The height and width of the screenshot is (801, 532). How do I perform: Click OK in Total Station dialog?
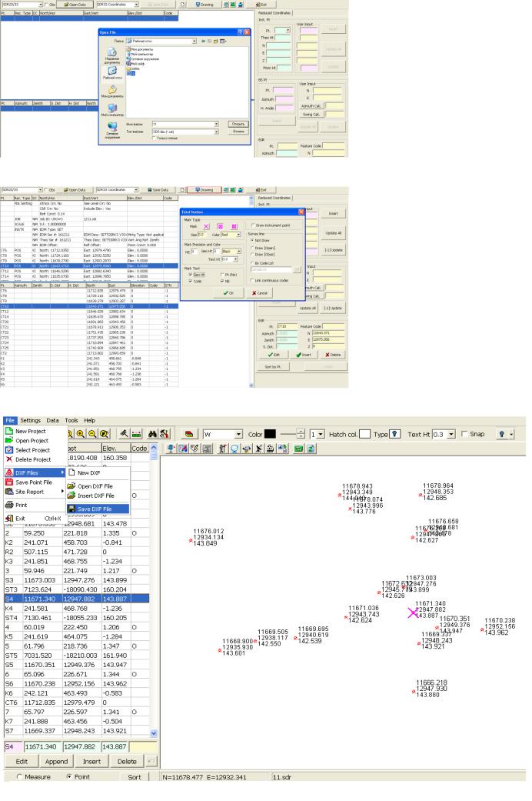click(x=228, y=293)
